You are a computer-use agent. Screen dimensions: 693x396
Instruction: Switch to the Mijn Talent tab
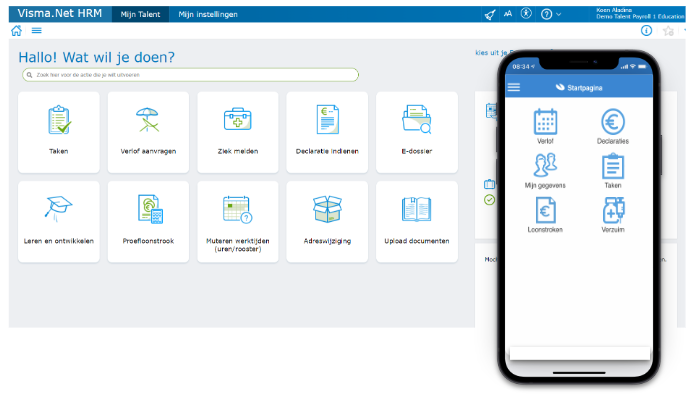click(x=140, y=14)
